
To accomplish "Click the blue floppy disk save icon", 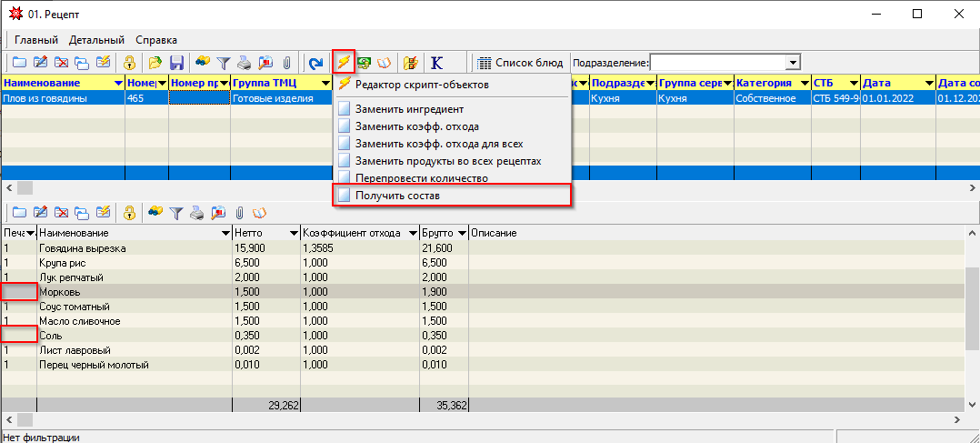I will pyautogui.click(x=176, y=62).
